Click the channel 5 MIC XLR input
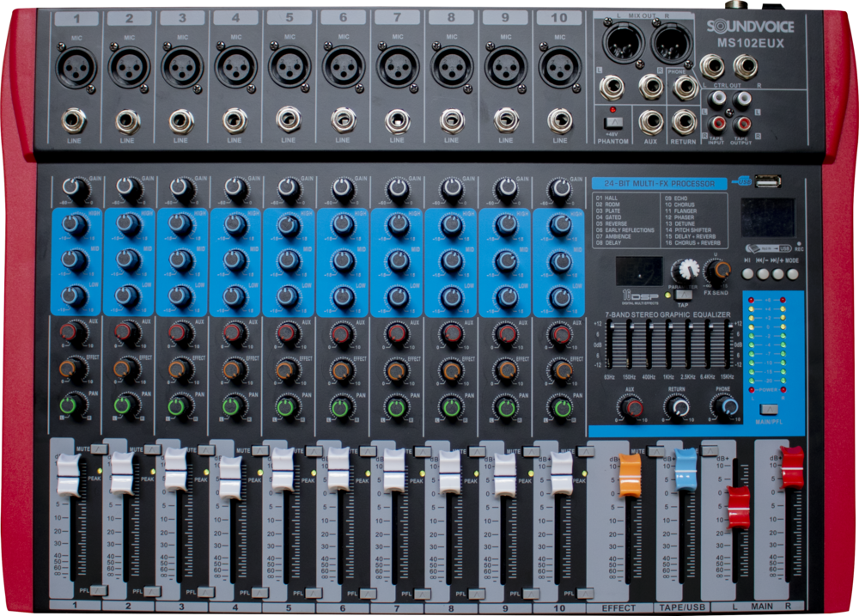Viewport: 859px width, 616px height. (289, 68)
